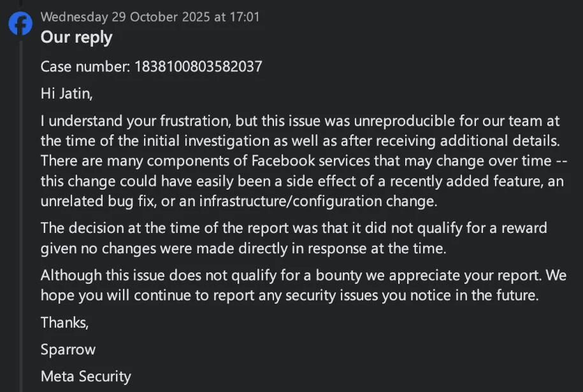Viewport: 583px width, 392px height.
Task: Click the "Our reply" heading
Action: pyautogui.click(x=76, y=38)
